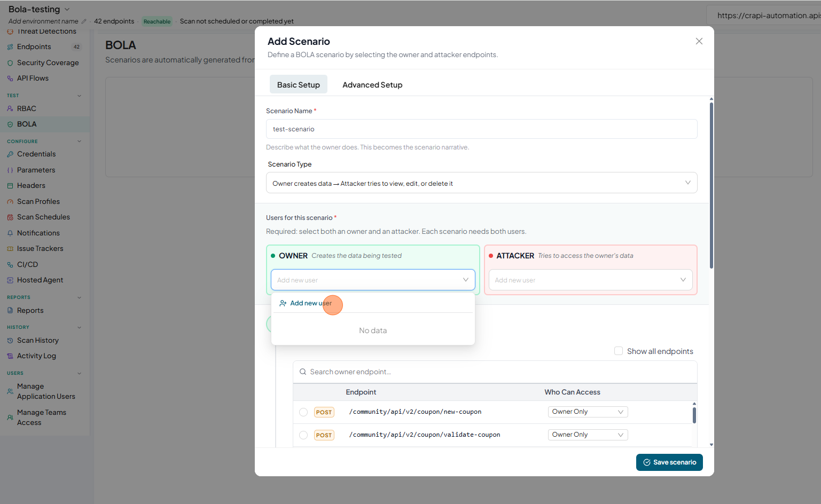Click the Scan History clock icon
Viewport: 821px width, 504px height.
(10, 341)
